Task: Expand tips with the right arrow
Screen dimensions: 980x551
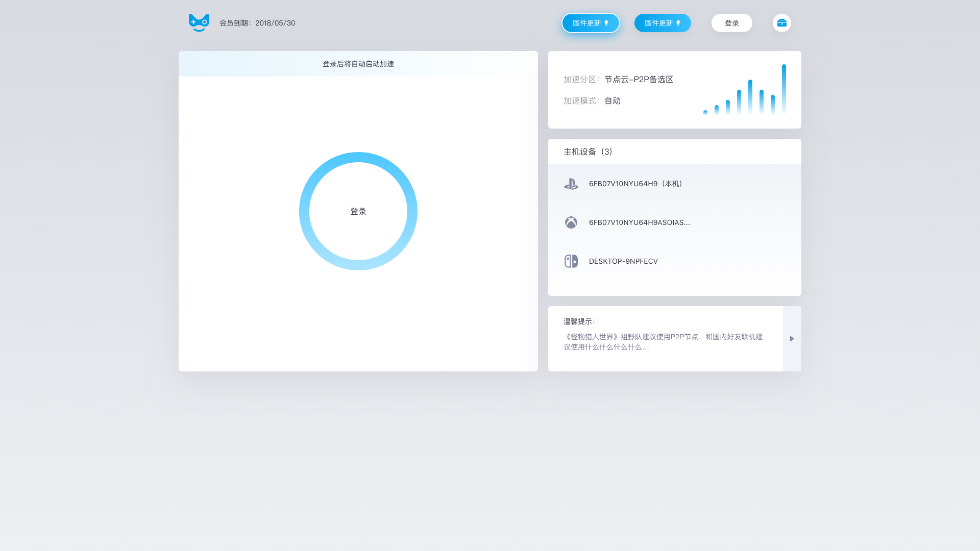Action: pyautogui.click(x=792, y=339)
